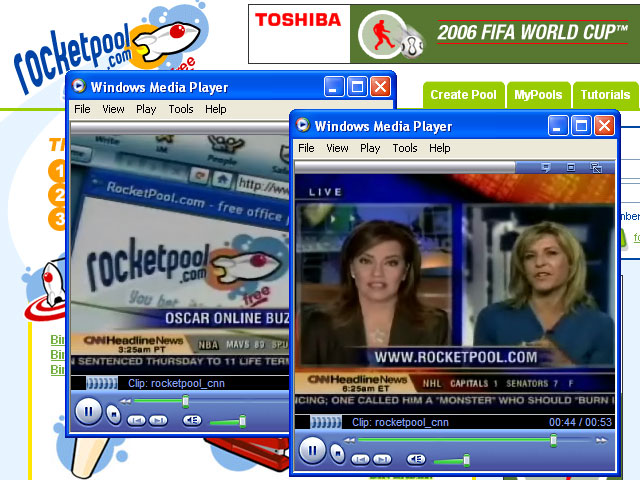The image size is (640, 480).
Task: Click rewind arrows in back Media Player
Action: [x=125, y=401]
